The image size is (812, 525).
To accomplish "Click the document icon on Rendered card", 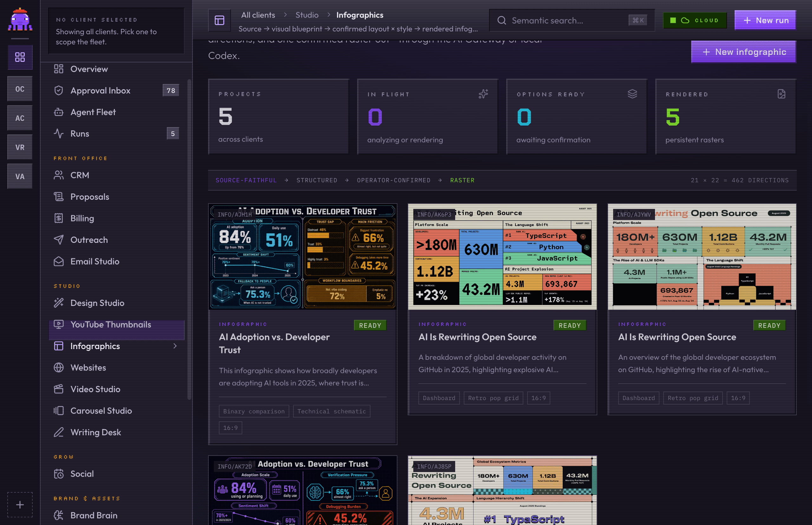I will click(781, 94).
